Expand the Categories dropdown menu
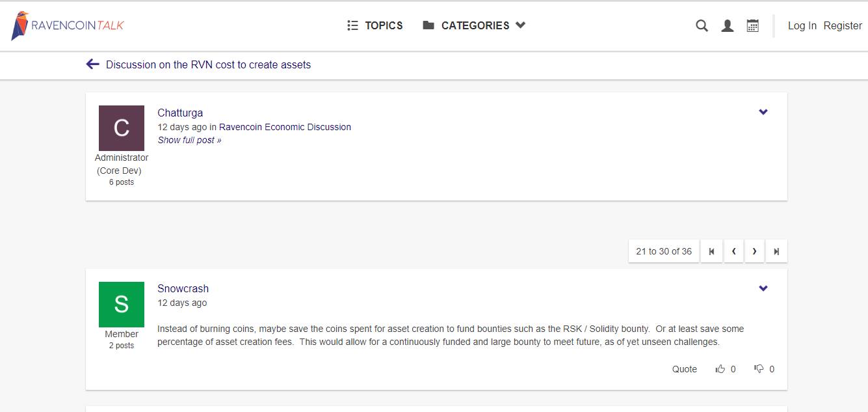This screenshot has width=868, height=412. [474, 25]
